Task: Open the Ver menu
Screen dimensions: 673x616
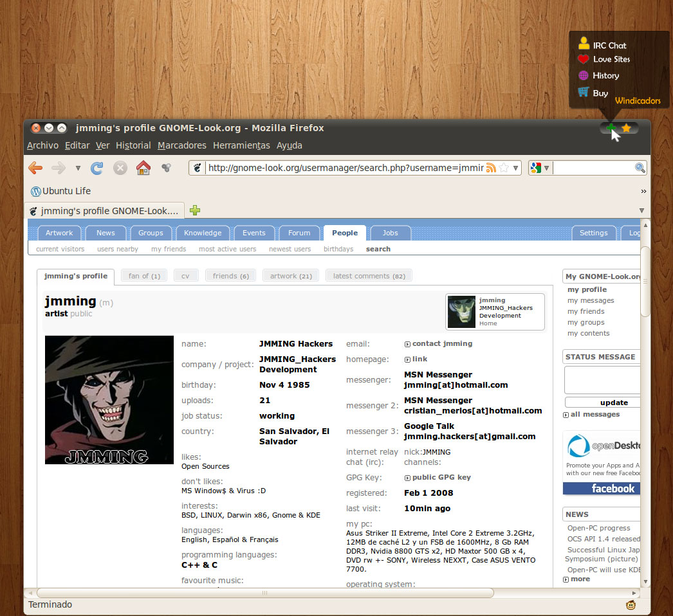Action: click(x=102, y=145)
